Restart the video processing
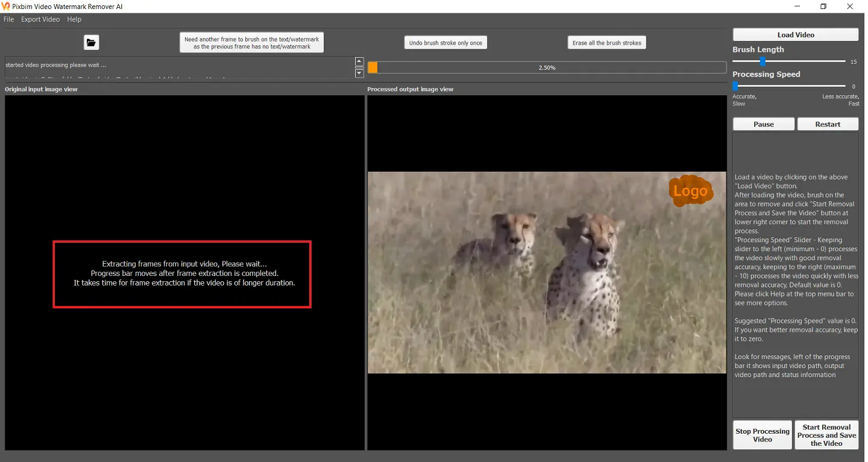Image resolution: width=868 pixels, height=462 pixels. pos(828,124)
